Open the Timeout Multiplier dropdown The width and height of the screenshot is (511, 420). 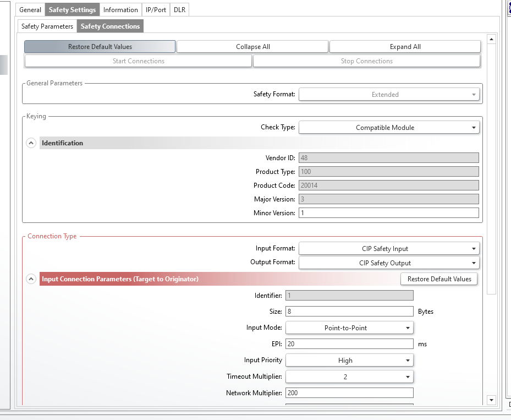349,377
